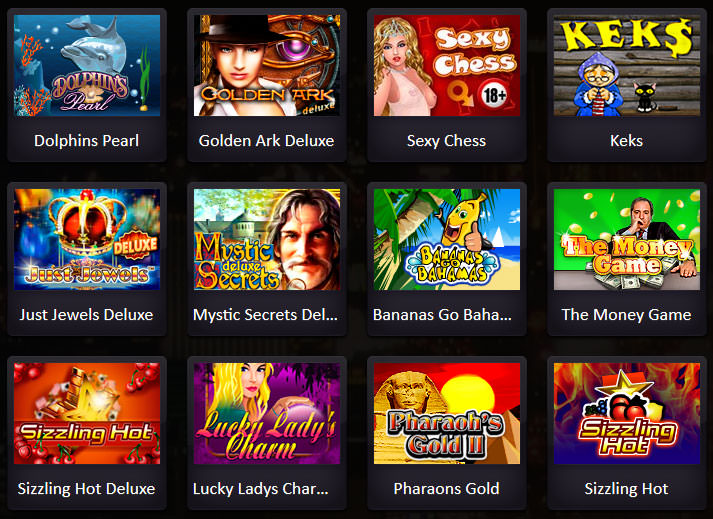713x519 pixels.
Task: Click the Just Jewels Deluxe crown image
Action: point(87,240)
